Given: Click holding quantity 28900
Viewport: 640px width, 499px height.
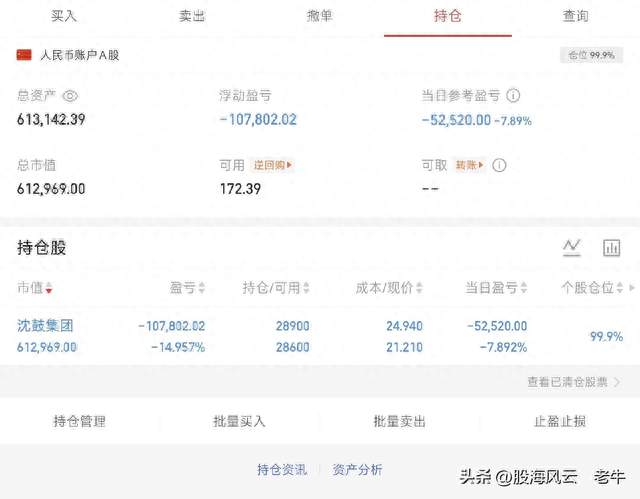Looking at the screenshot, I should click(x=293, y=326).
